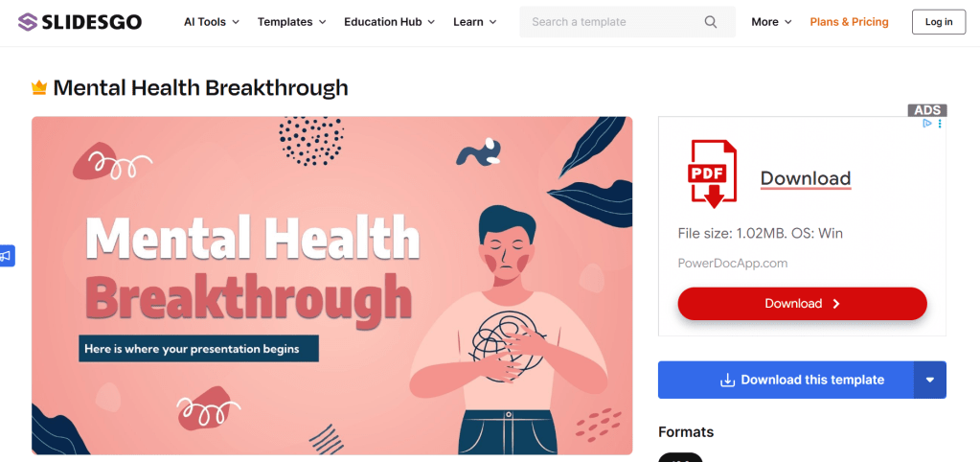Click the red Download ad button
This screenshot has height=462, width=980.
coord(802,304)
